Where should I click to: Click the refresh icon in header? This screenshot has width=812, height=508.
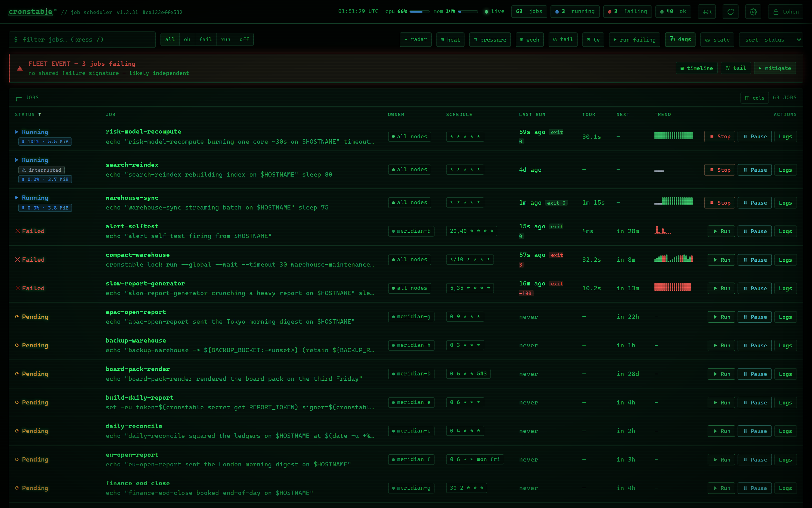[x=731, y=12]
